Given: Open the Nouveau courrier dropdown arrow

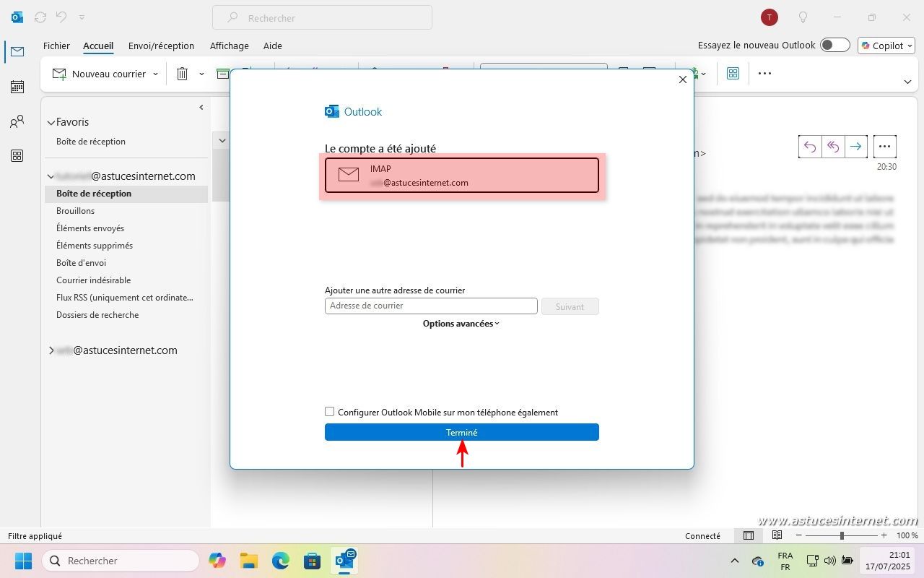Looking at the screenshot, I should (x=155, y=74).
